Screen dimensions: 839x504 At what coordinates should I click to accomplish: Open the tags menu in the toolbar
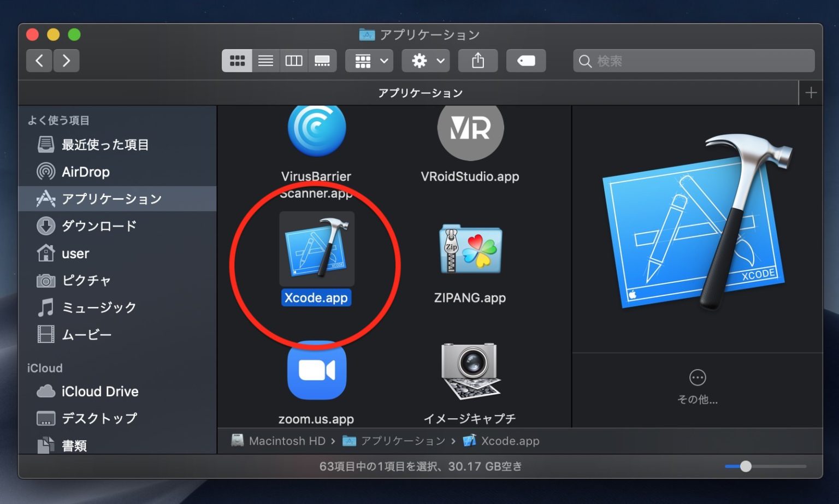[x=525, y=61]
